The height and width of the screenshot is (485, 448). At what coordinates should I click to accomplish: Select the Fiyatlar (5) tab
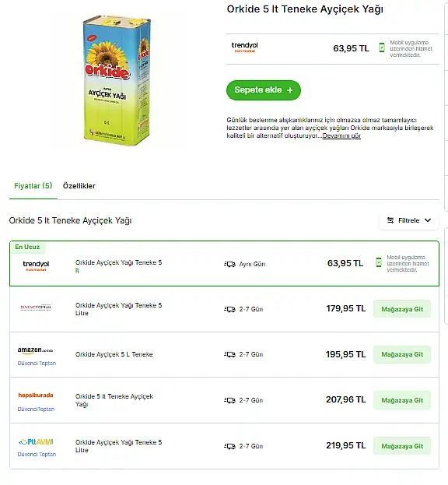tap(33, 186)
